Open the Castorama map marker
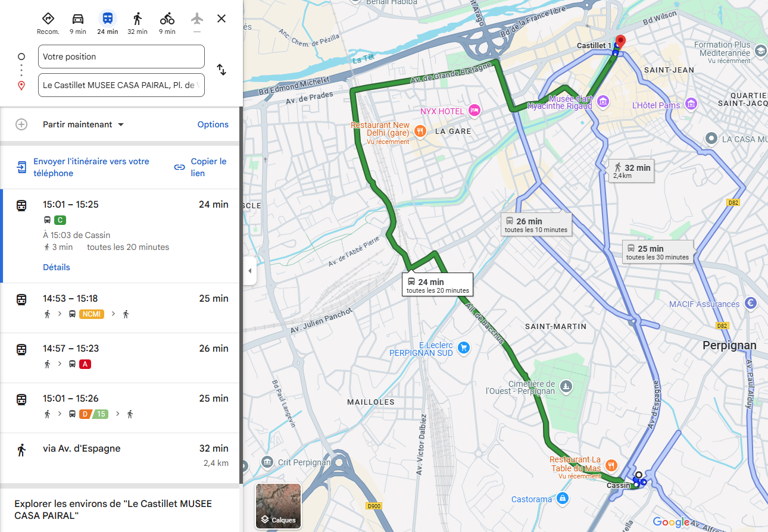 click(x=563, y=498)
